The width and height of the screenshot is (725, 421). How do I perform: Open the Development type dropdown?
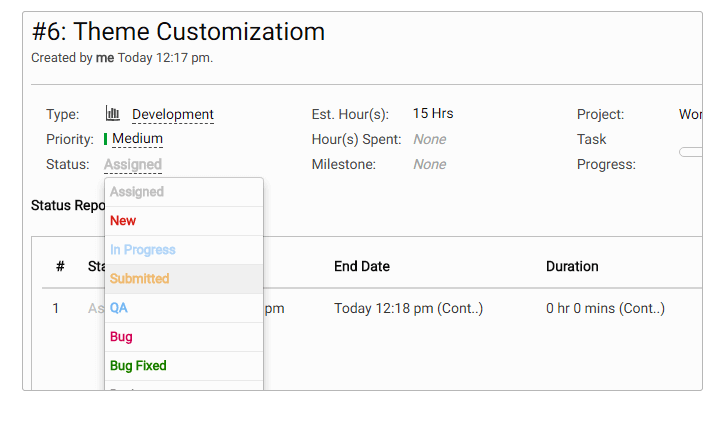coord(173,114)
